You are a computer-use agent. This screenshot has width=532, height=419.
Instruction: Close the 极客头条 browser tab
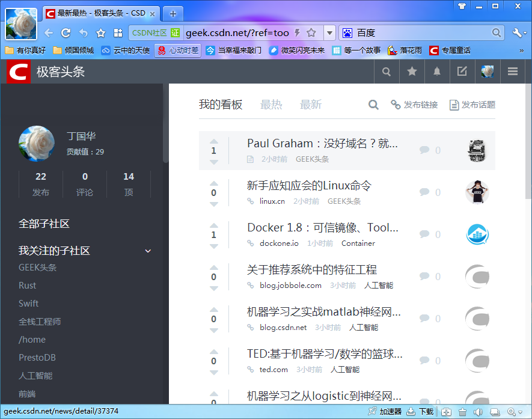152,14
